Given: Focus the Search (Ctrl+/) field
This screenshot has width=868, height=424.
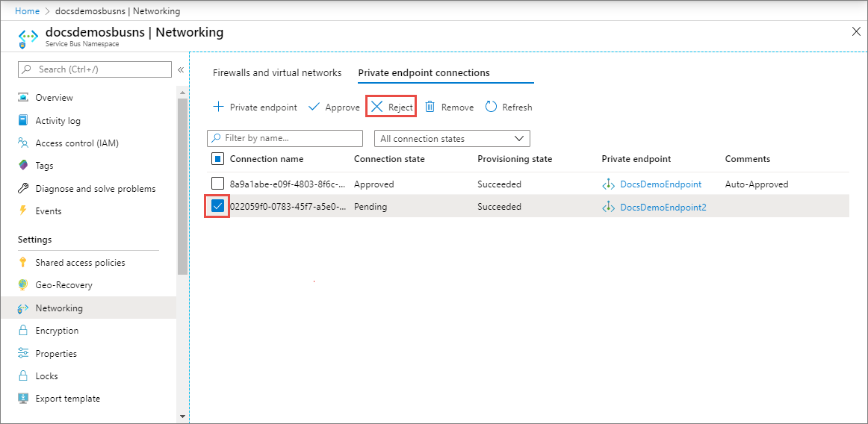Looking at the screenshot, I should click(x=95, y=69).
